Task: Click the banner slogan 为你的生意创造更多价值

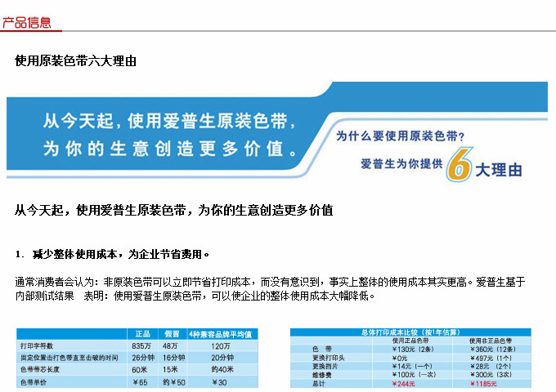Action: point(170,148)
